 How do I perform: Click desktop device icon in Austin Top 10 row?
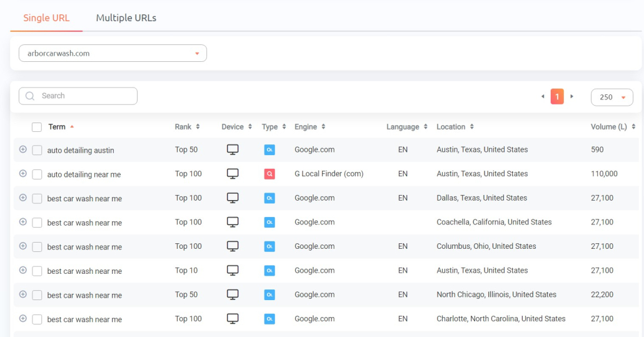(x=233, y=271)
